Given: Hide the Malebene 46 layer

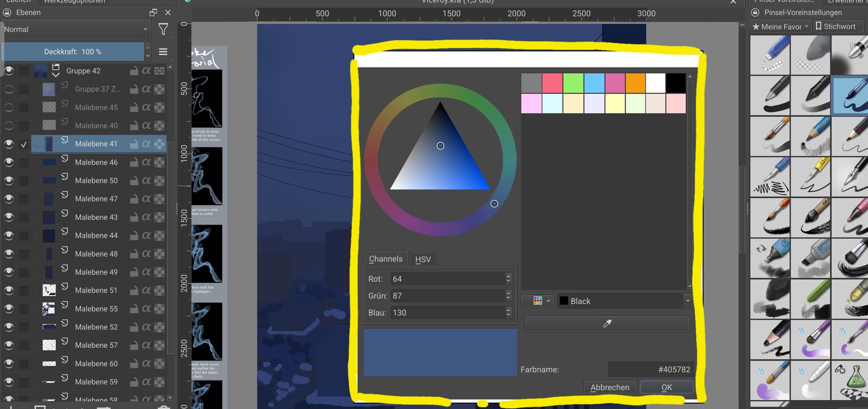Looking at the screenshot, I should click(x=9, y=162).
